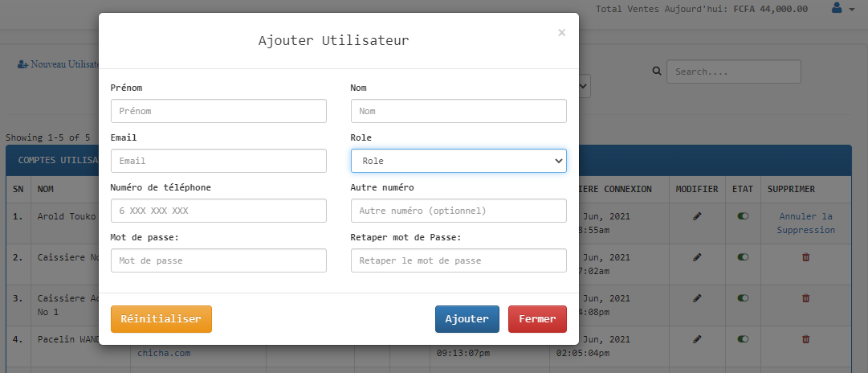Click trash icon for row 3 user
The image size is (868, 373).
click(x=806, y=298)
